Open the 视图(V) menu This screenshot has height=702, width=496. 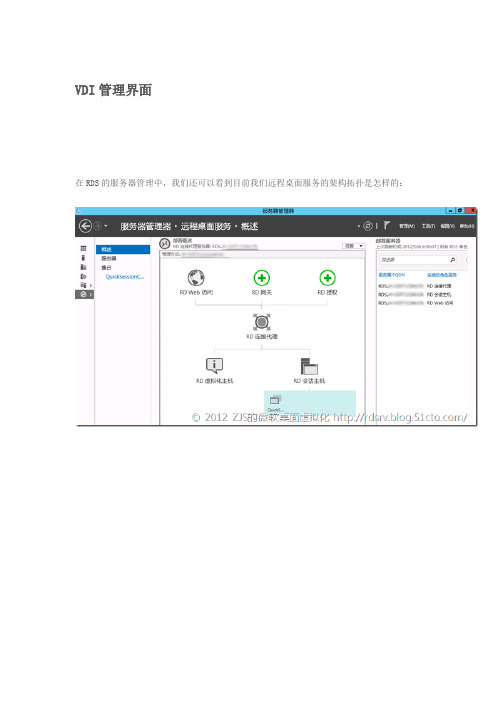pos(448,227)
